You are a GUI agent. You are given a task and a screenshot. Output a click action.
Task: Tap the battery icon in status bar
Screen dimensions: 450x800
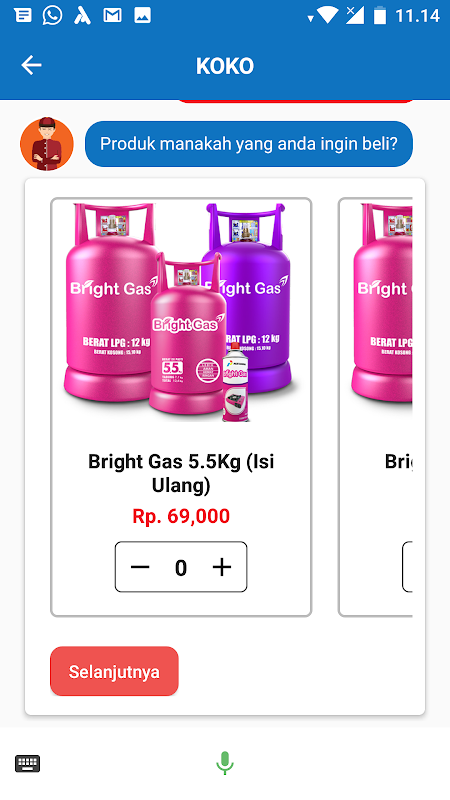(380, 15)
